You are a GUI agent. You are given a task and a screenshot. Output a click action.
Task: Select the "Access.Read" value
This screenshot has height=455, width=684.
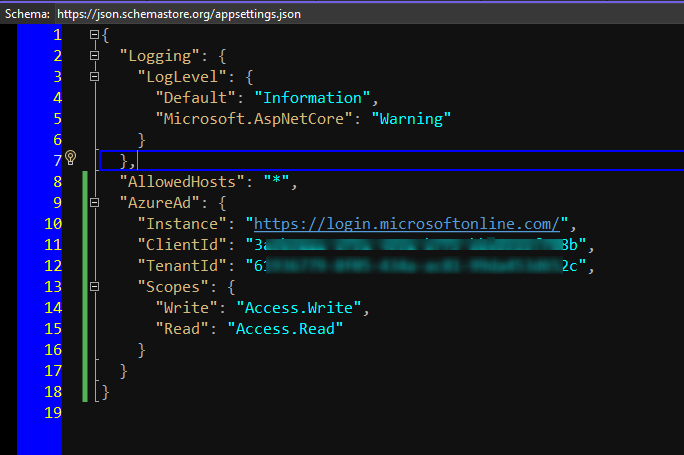tap(284, 327)
